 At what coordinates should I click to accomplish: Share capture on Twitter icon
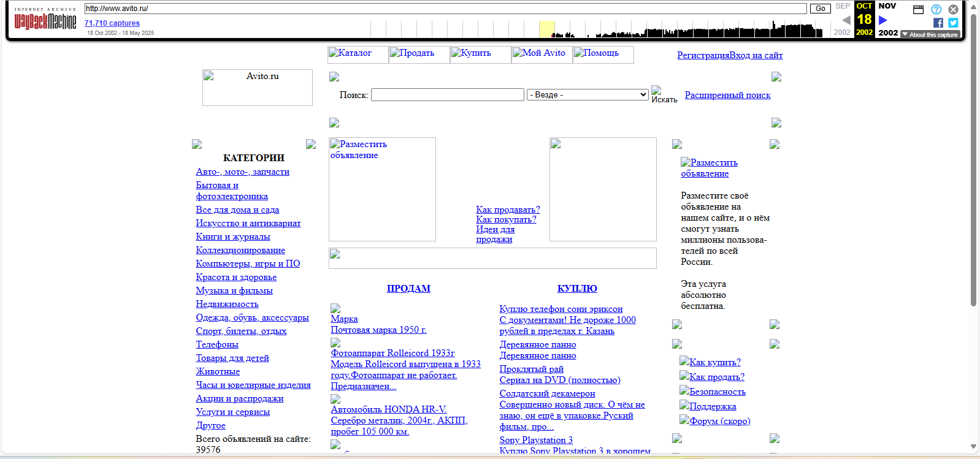point(953,23)
